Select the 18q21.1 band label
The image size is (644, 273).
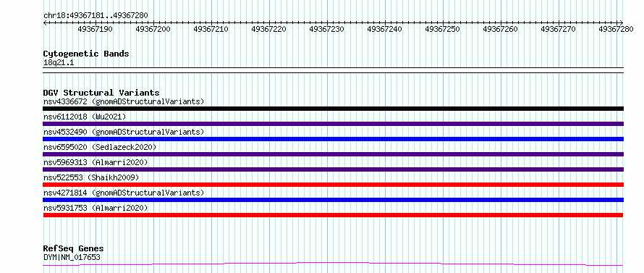[59, 63]
